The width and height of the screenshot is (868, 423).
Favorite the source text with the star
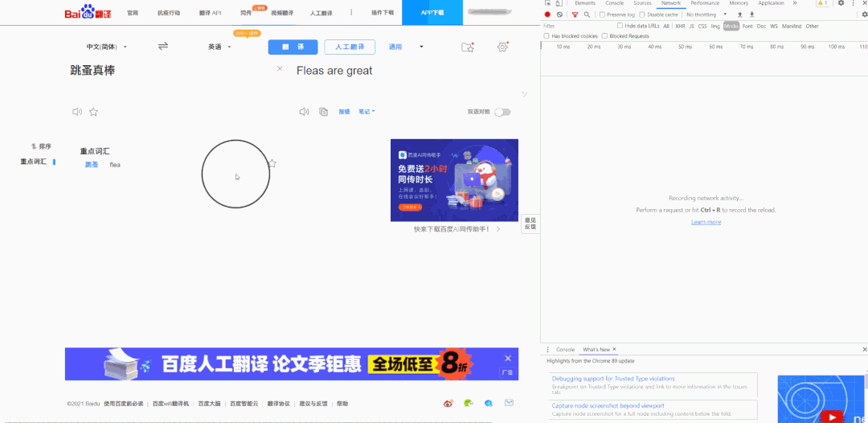point(93,112)
